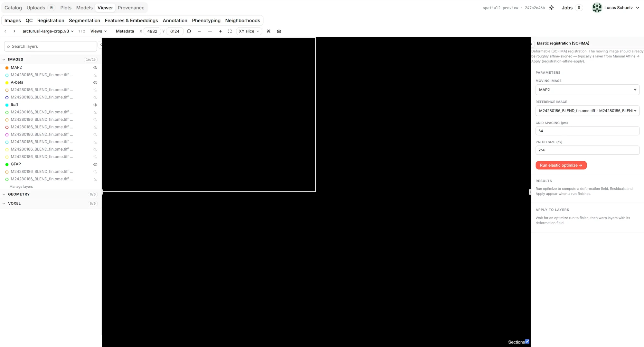Open the XY slice view dropdown
This screenshot has width=644, height=347.
pos(249,31)
